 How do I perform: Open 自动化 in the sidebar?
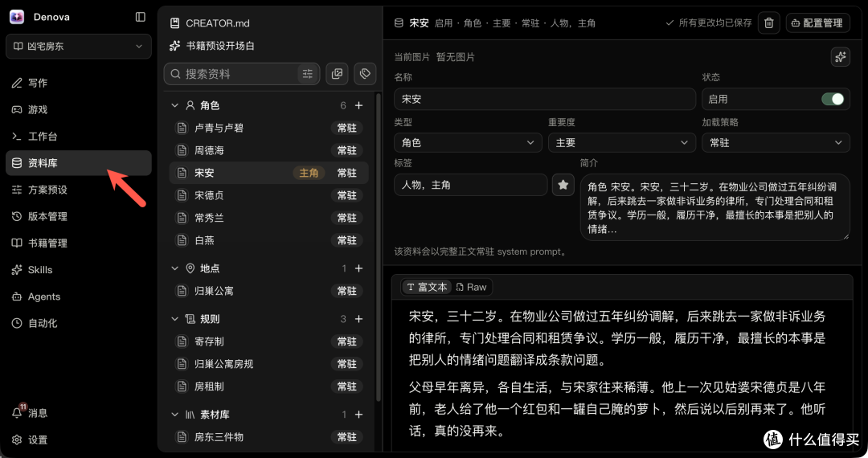79,323
